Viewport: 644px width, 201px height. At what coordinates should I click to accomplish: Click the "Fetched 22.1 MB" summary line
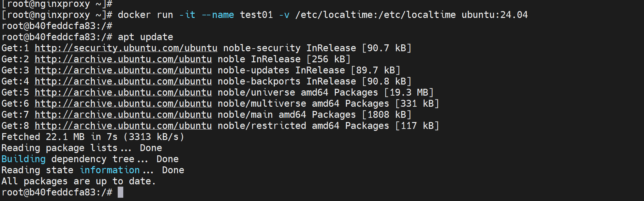pos(93,137)
